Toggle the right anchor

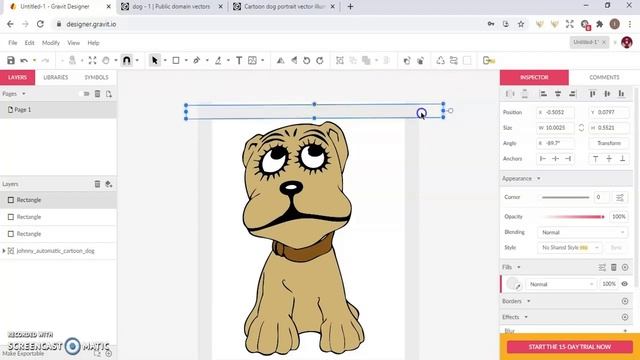568,159
